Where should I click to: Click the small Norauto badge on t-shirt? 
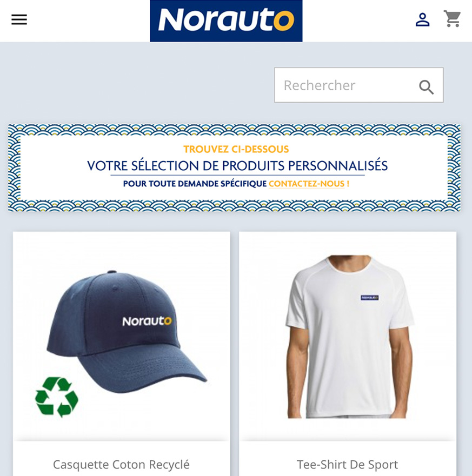point(369,298)
